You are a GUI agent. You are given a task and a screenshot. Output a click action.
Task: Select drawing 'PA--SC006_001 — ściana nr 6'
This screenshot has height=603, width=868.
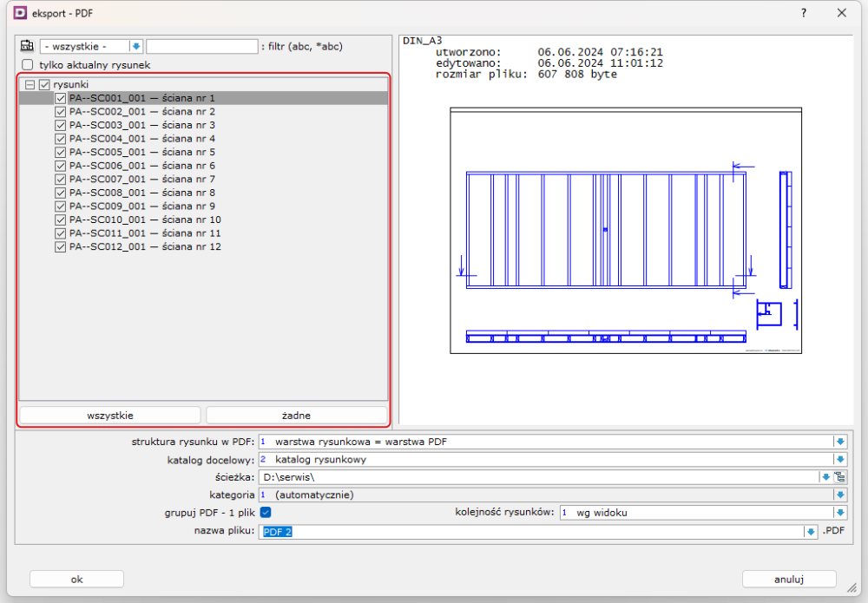142,166
